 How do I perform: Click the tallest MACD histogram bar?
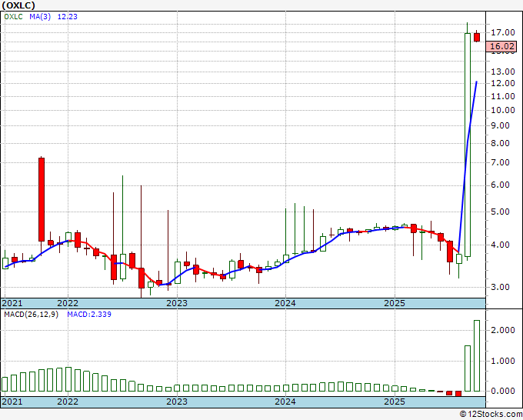477,355
